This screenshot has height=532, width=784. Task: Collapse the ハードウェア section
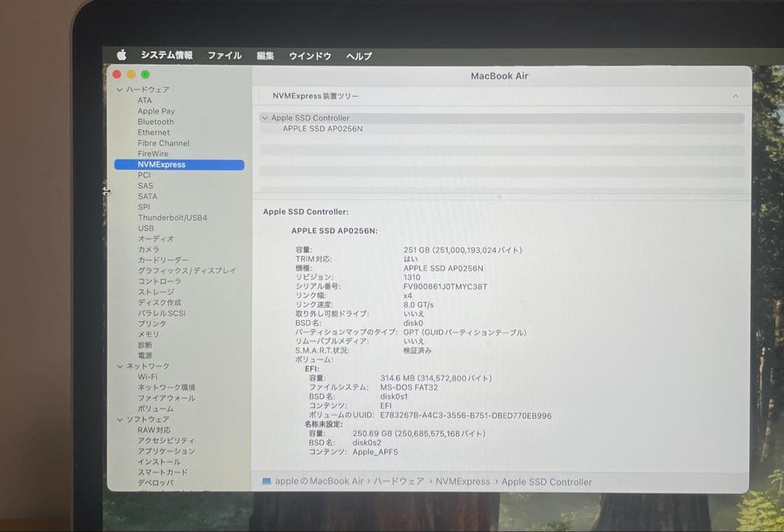coord(120,89)
